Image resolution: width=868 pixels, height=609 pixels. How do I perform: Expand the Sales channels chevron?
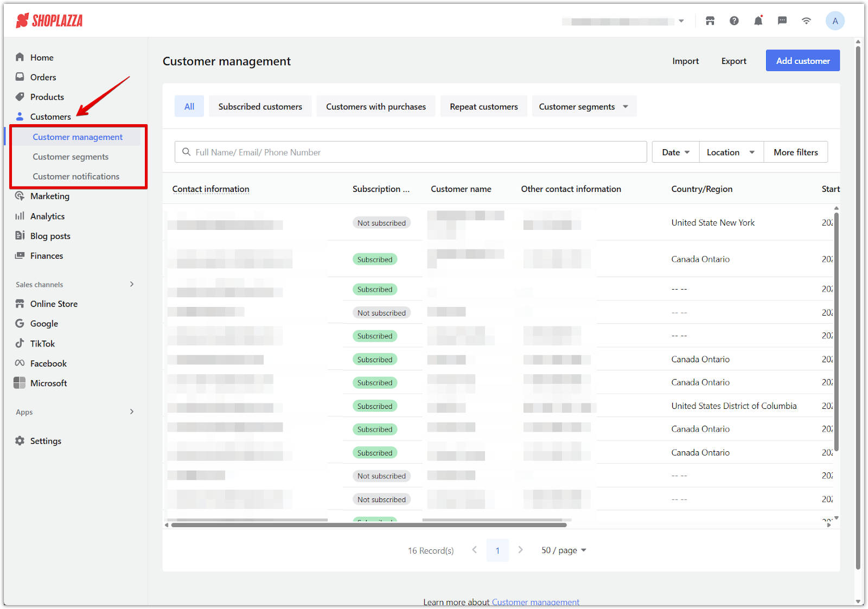pos(132,284)
